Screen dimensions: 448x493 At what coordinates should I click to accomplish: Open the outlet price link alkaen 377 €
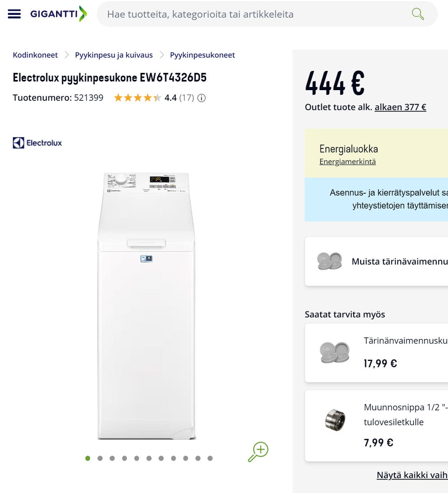(400, 107)
